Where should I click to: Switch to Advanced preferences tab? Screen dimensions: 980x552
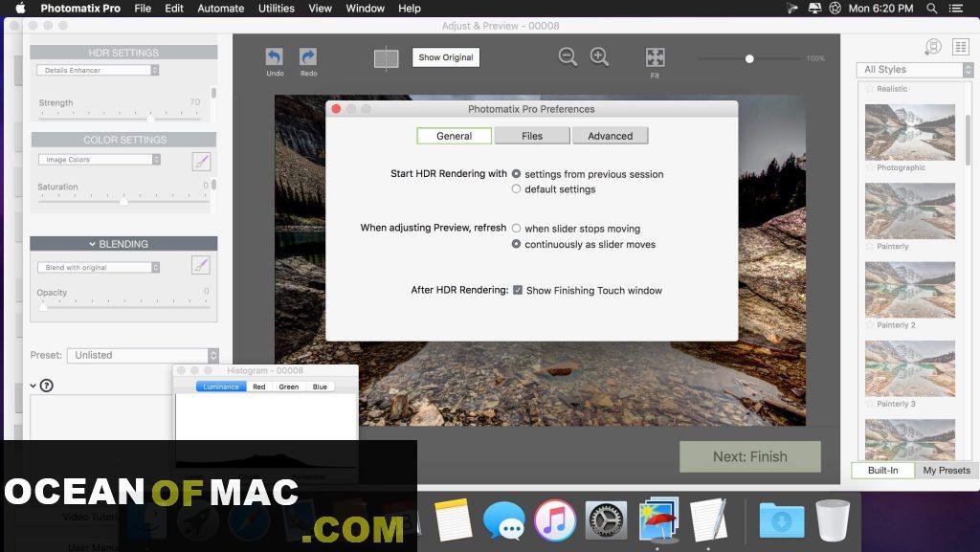[x=610, y=136]
